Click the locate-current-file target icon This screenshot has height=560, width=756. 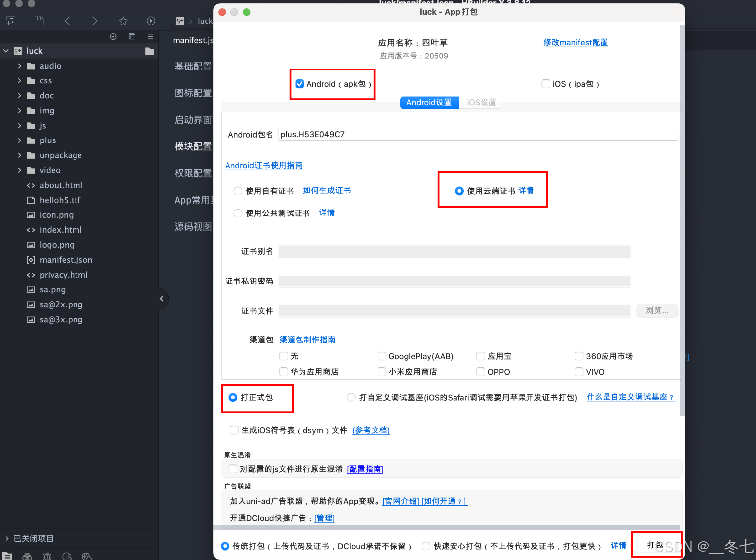point(113,37)
